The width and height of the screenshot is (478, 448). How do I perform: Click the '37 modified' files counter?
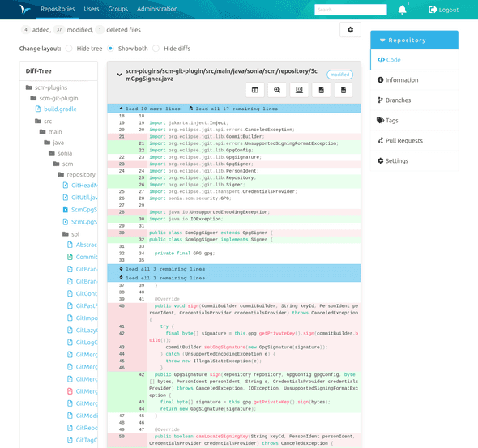click(73, 29)
